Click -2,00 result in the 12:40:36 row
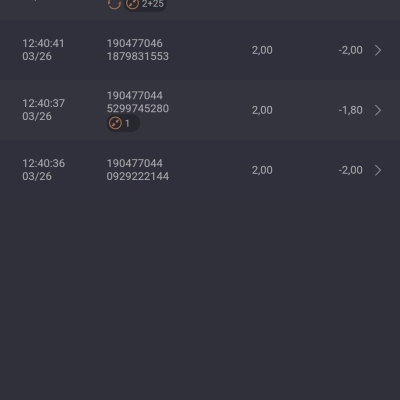 [350, 170]
